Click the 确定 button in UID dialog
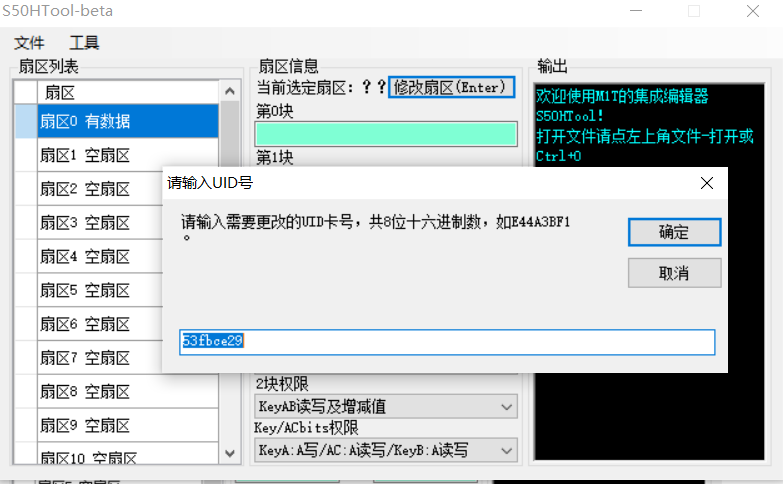This screenshot has height=484, width=783. (674, 232)
